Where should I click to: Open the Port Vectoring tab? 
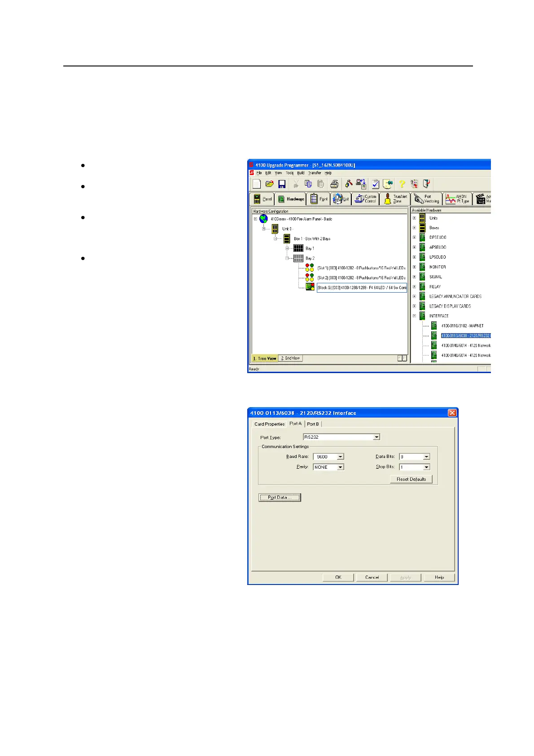[427, 199]
